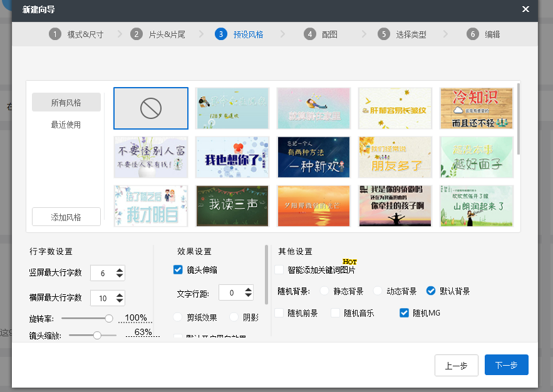Select the 我读三声 chalkboard style
Screen dimensions: 553x392
(x=232, y=206)
